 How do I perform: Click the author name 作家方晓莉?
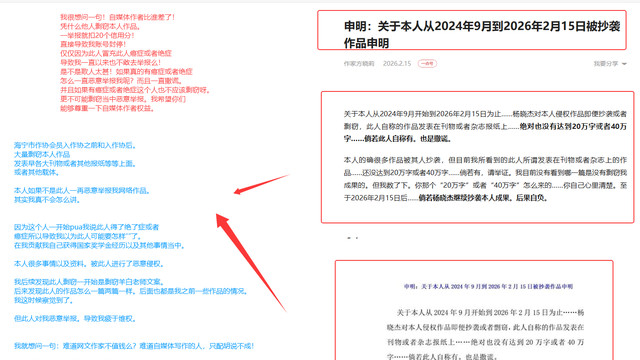(x=359, y=64)
